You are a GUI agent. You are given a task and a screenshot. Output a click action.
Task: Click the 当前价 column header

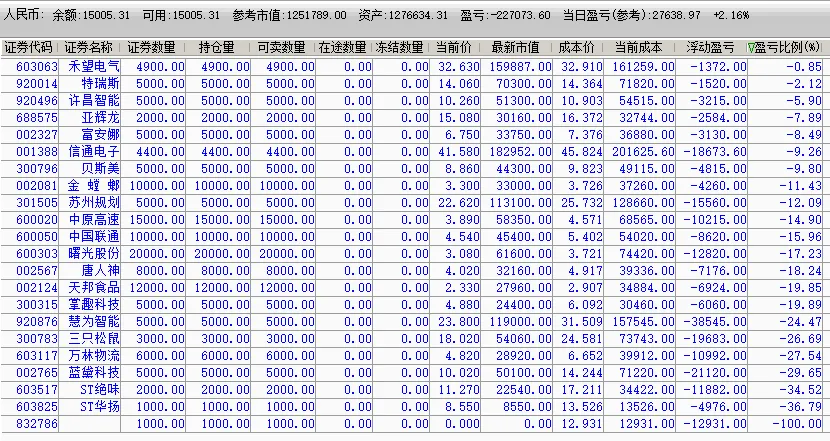[x=454, y=48]
